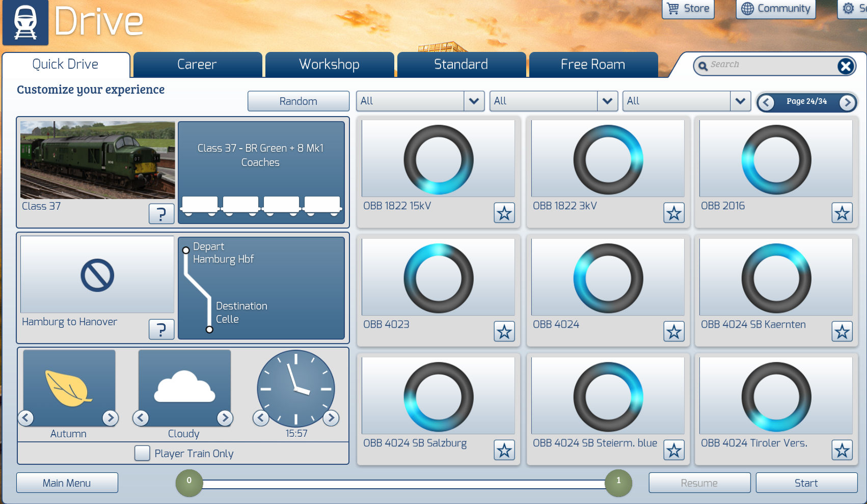The width and height of the screenshot is (867, 504).
Task: Select the OBB 4024 SB Kaernten thumbnail
Action: [776, 277]
